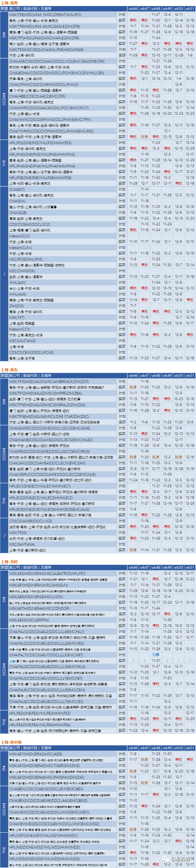Select MSK(TP9)HSD(UPAS 4)MSC(EAGLE)ZIM(ZP9) service row
This screenshot has width=196, height=868.
102,26
